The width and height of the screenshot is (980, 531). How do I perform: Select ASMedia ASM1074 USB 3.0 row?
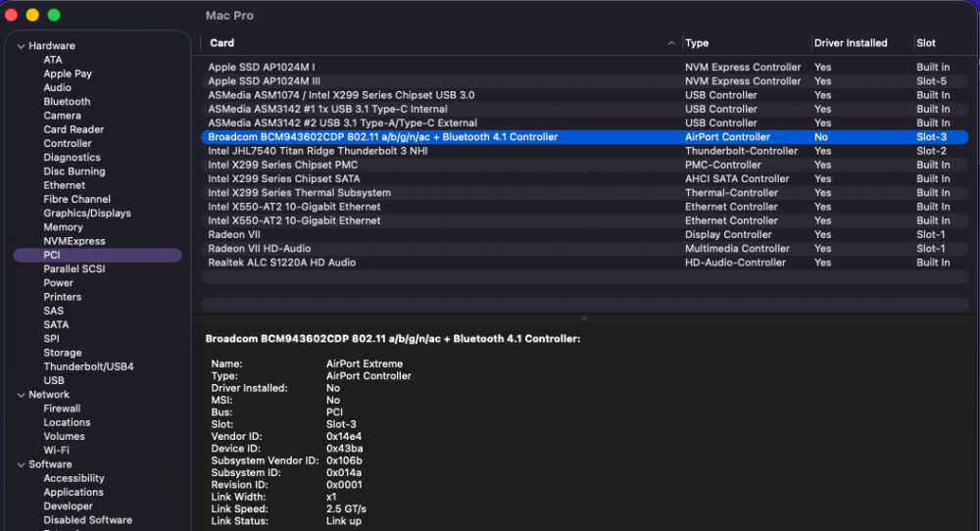click(584, 95)
